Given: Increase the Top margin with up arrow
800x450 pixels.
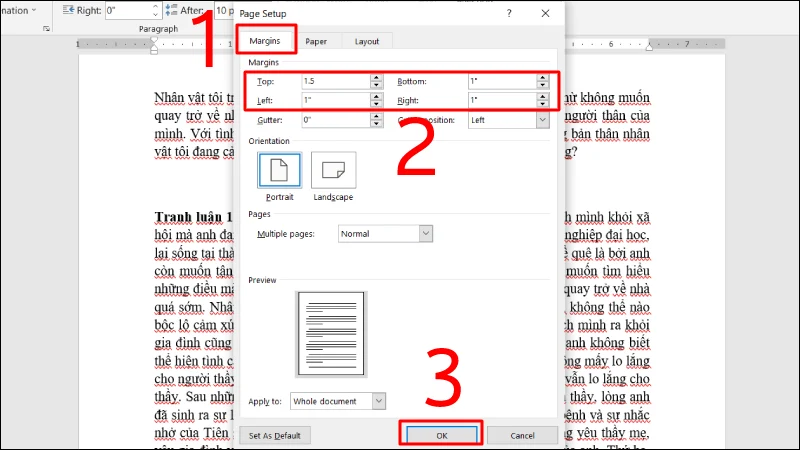Looking at the screenshot, I should (x=376, y=77).
